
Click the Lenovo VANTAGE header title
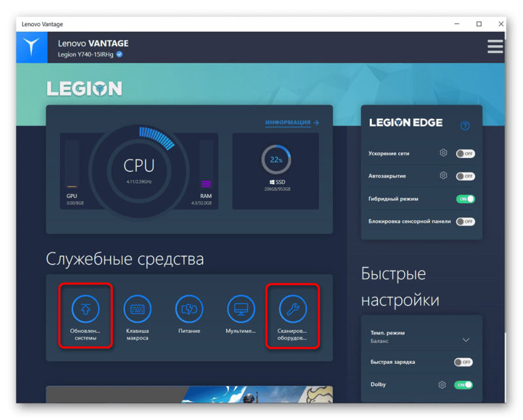pyautogui.click(x=93, y=43)
